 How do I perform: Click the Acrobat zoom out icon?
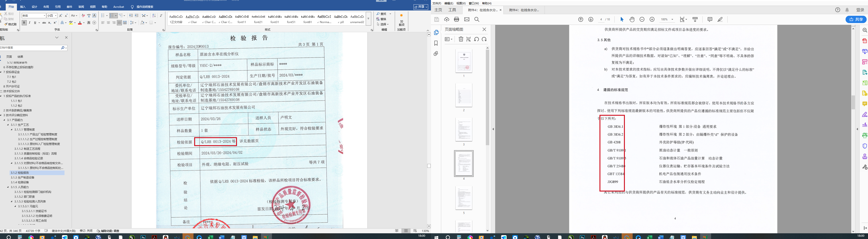(x=642, y=19)
